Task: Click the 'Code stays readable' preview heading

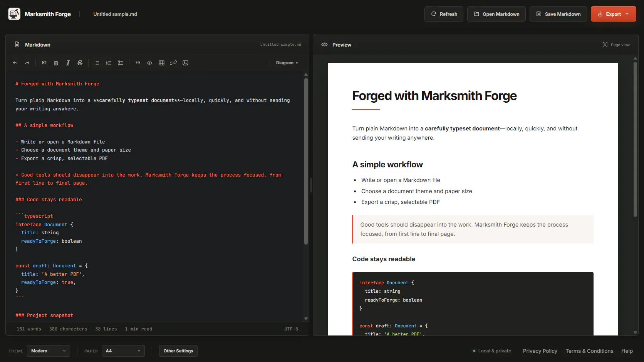Action: coord(384,259)
